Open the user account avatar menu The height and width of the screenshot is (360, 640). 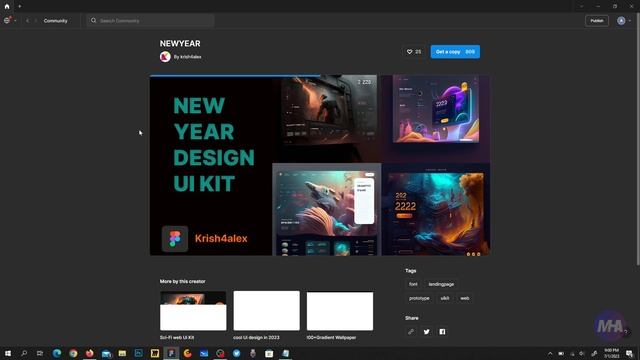pyautogui.click(x=624, y=21)
